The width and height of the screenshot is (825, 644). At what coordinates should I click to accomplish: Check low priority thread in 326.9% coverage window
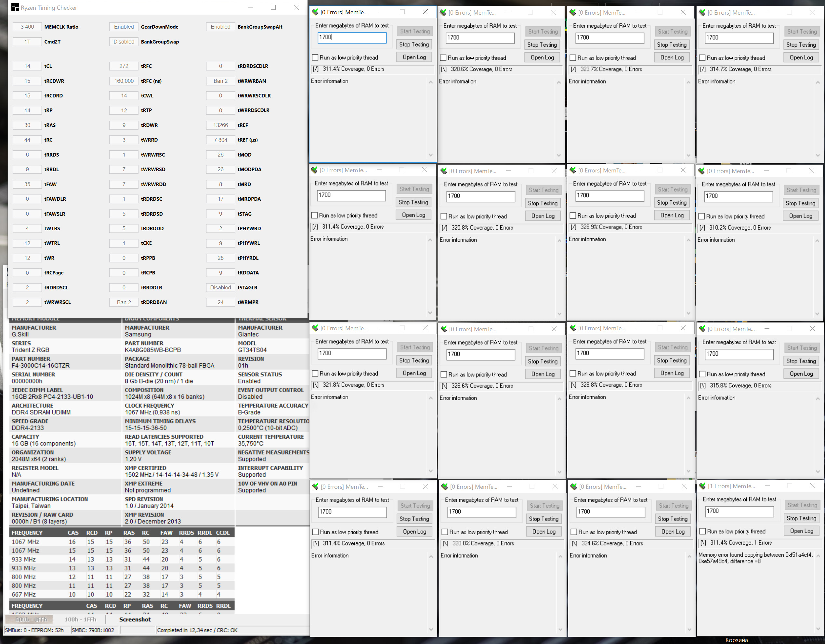tap(573, 216)
